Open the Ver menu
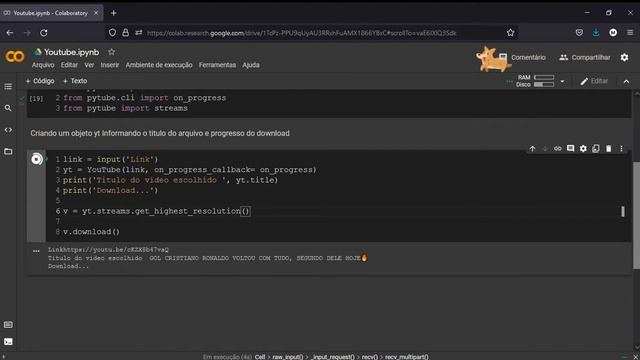Viewport: 640px width, 360px height. tap(89, 65)
